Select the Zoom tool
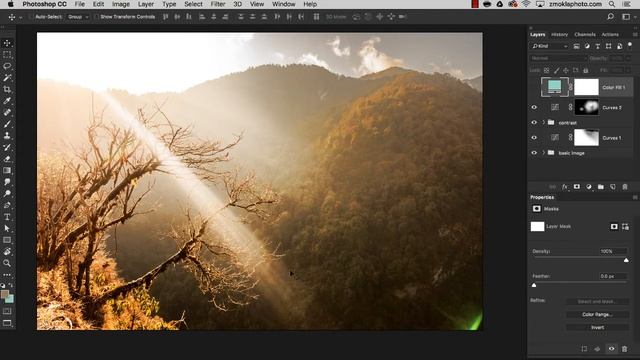Viewport: 640px width, 360px height. pyautogui.click(x=7, y=263)
